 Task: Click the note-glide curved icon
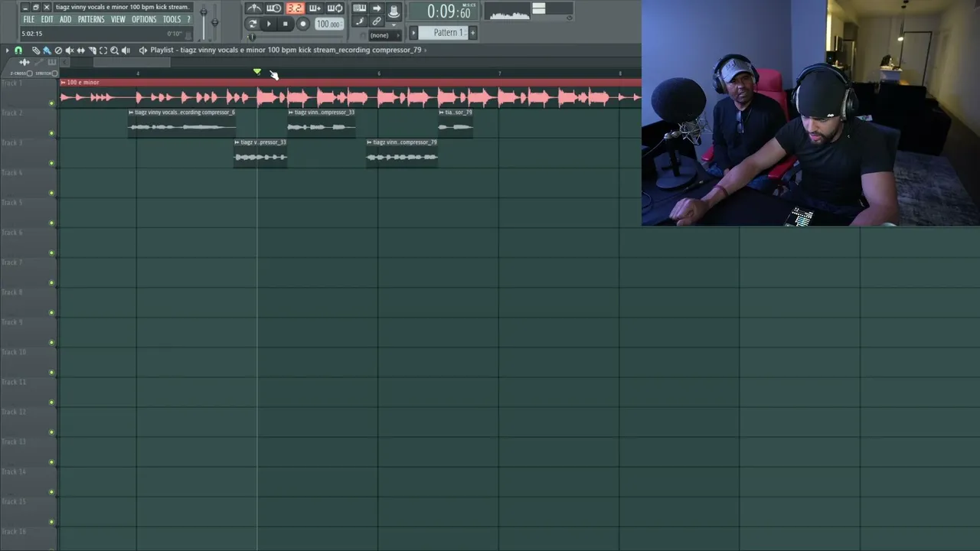point(360,21)
